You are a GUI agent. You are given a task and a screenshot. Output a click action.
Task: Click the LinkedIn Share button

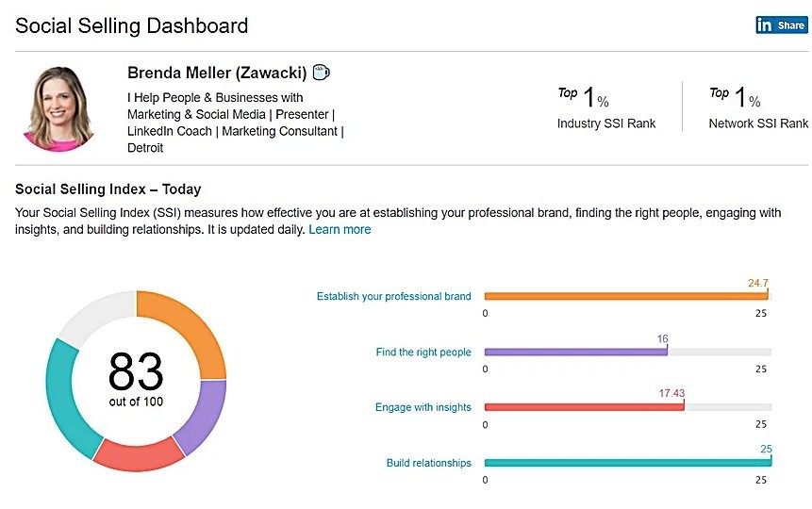781,25
